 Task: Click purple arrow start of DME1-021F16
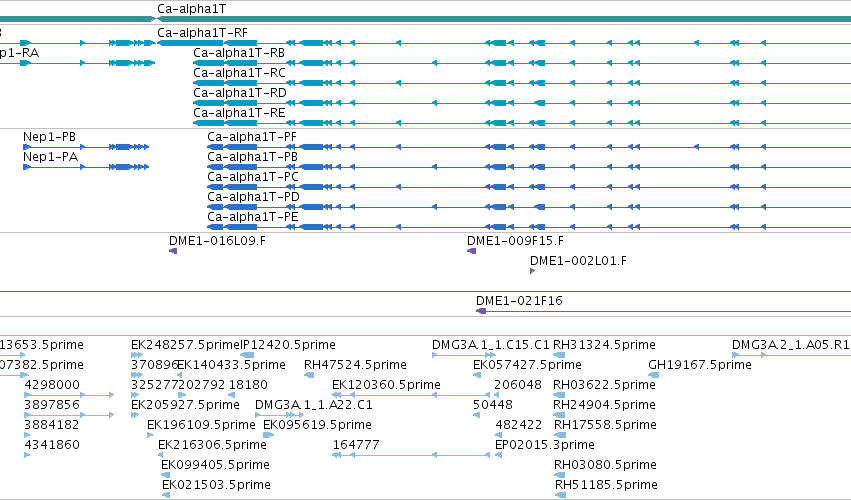(x=481, y=311)
